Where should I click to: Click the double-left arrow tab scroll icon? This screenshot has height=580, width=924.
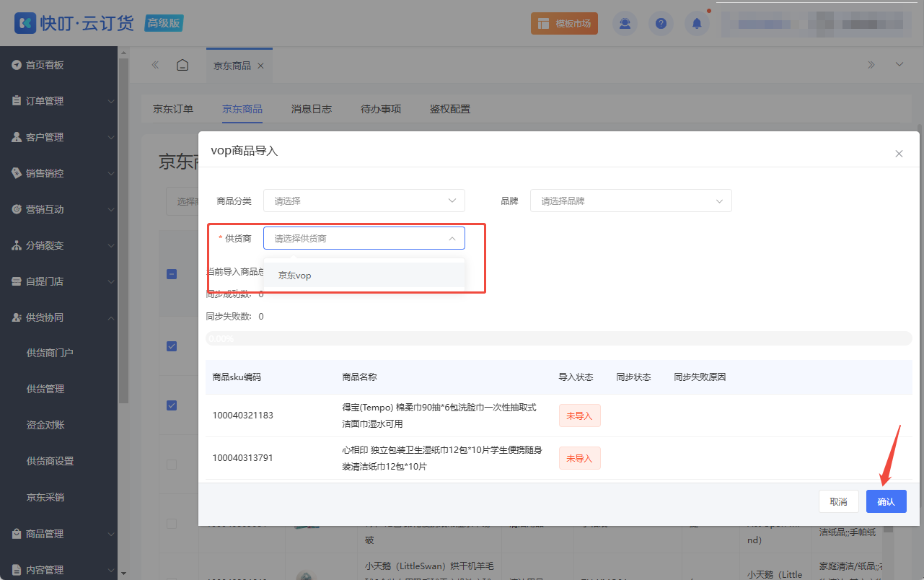coord(155,65)
